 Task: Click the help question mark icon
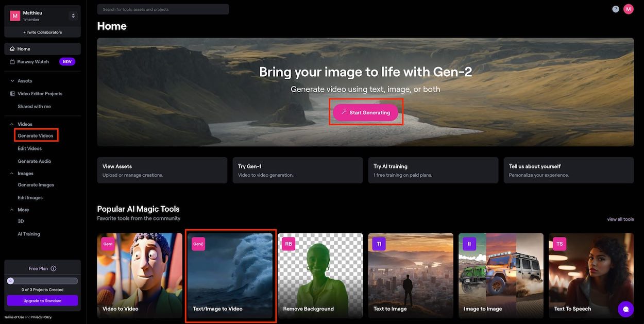(x=616, y=9)
